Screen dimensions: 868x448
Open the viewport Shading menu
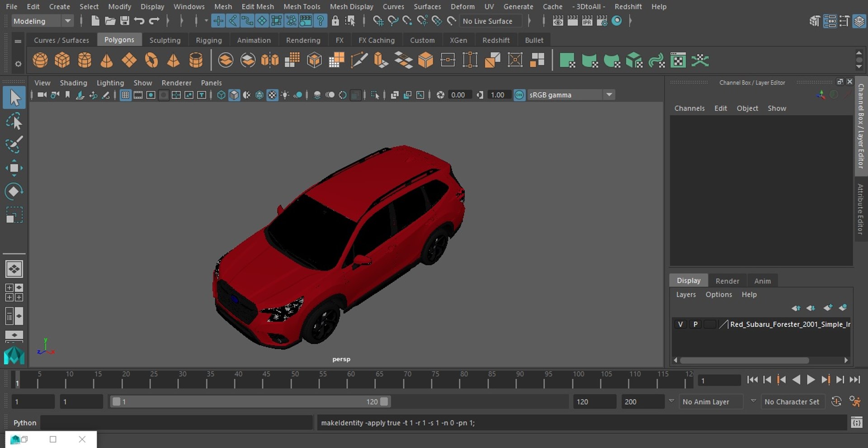click(73, 83)
